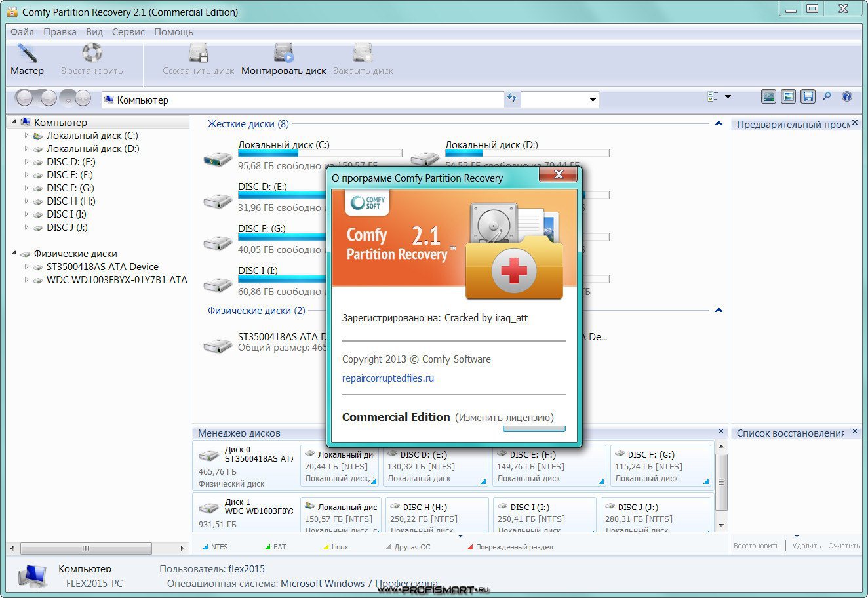Open the Сервис menu

click(128, 31)
